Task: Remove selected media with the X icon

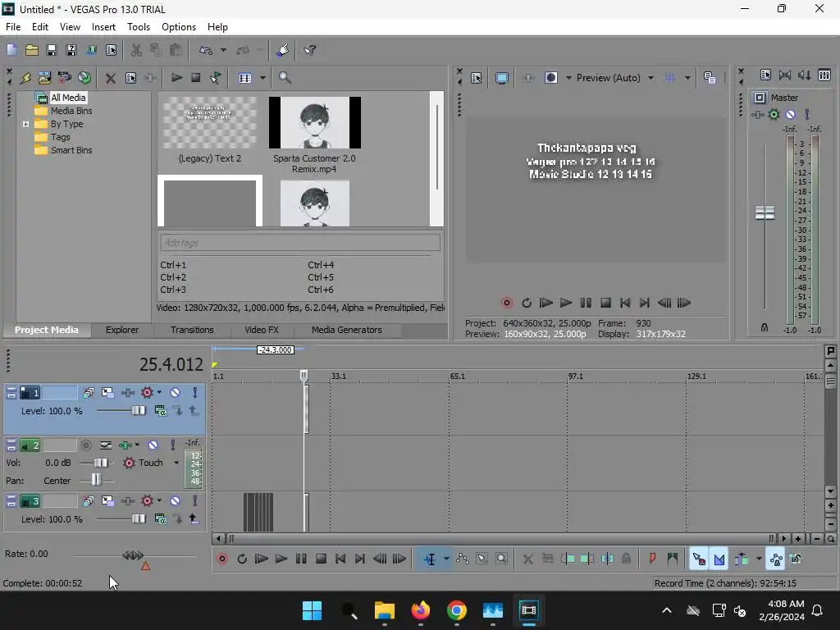Action: [111, 78]
